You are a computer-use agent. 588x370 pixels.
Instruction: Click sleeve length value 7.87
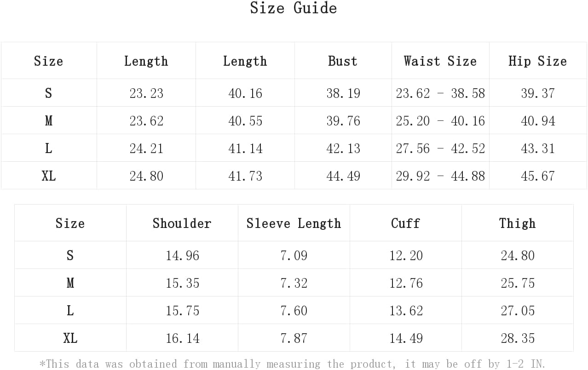click(294, 338)
